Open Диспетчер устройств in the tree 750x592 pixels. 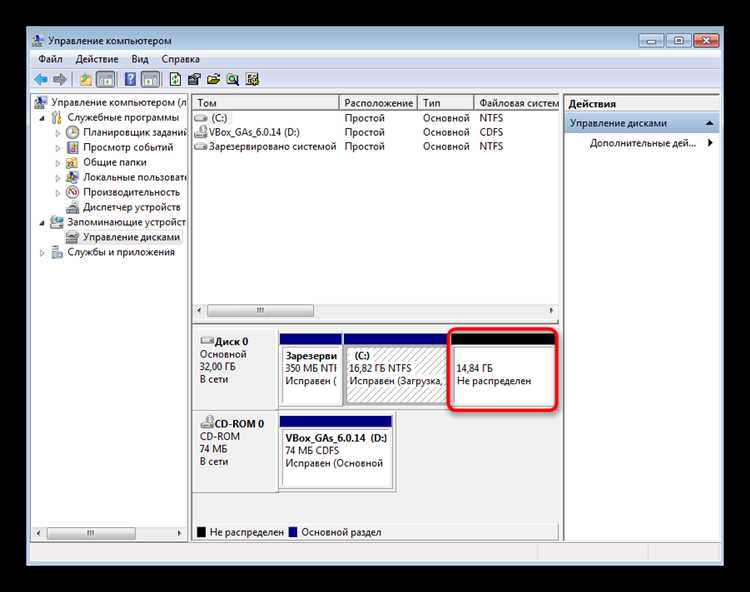132,207
